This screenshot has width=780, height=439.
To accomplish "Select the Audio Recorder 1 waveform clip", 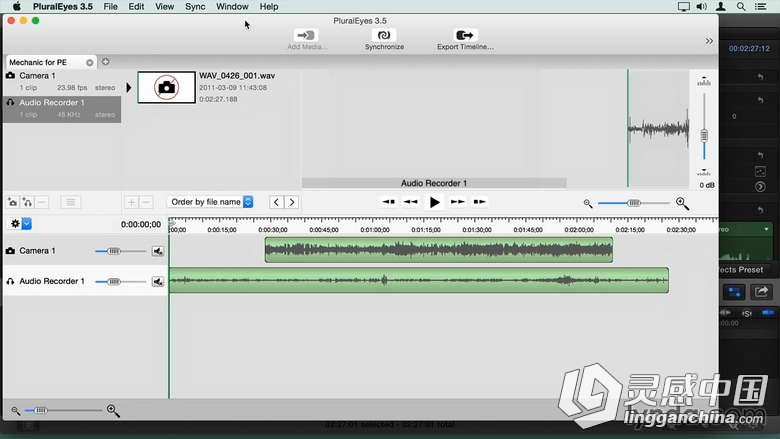I will pyautogui.click(x=419, y=280).
